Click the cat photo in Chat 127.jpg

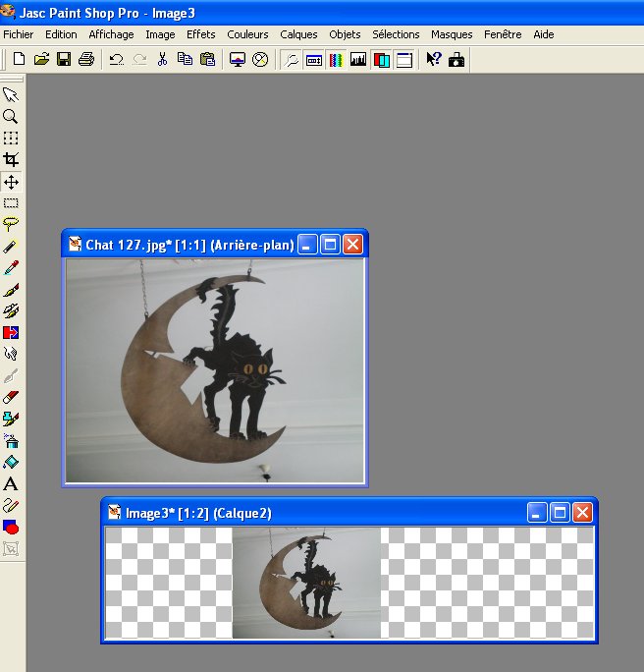pyautogui.click(x=215, y=370)
